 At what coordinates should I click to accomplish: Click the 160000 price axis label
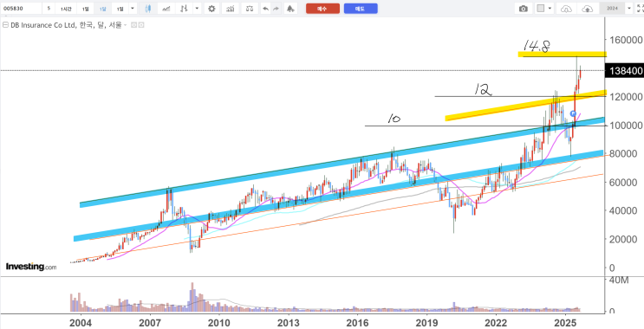[626, 40]
